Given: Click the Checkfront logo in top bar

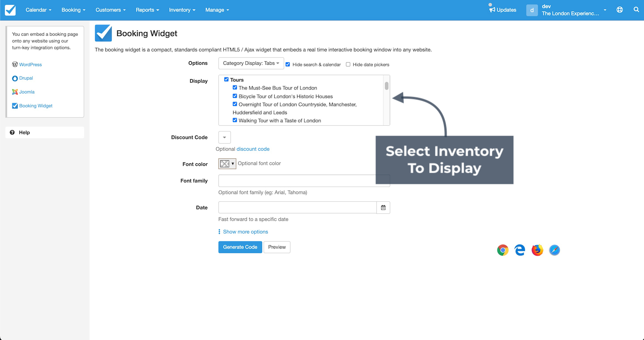Looking at the screenshot, I should [10, 10].
